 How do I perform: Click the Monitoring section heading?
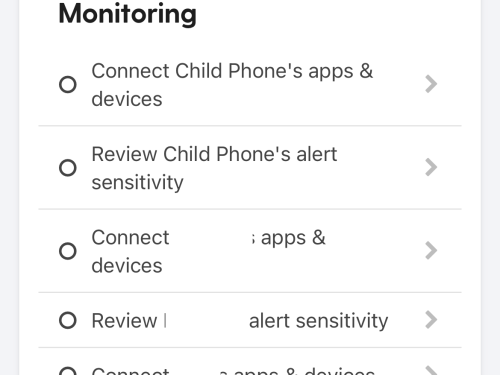pyautogui.click(x=127, y=14)
